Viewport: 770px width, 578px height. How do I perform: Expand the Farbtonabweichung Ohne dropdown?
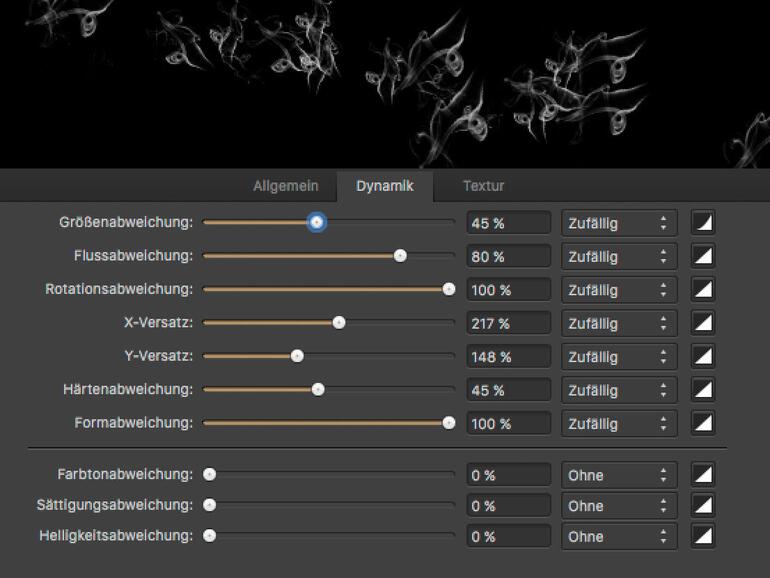coord(619,475)
